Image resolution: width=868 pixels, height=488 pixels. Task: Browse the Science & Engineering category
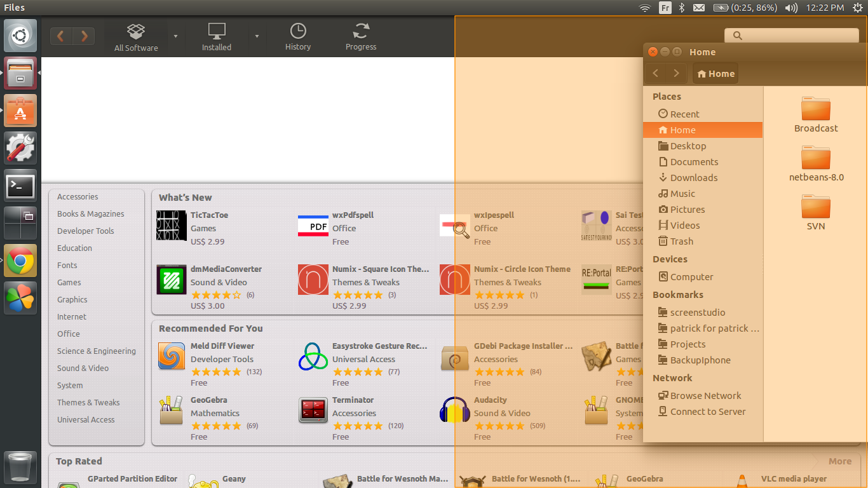pyautogui.click(x=97, y=351)
